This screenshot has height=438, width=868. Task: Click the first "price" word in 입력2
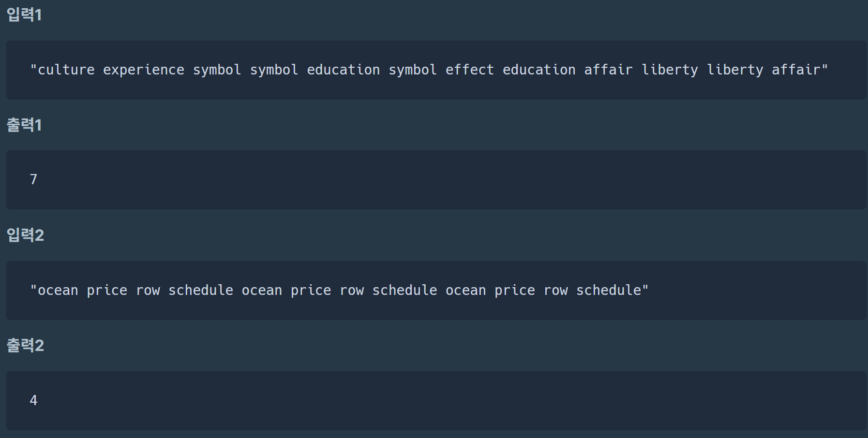(107, 291)
